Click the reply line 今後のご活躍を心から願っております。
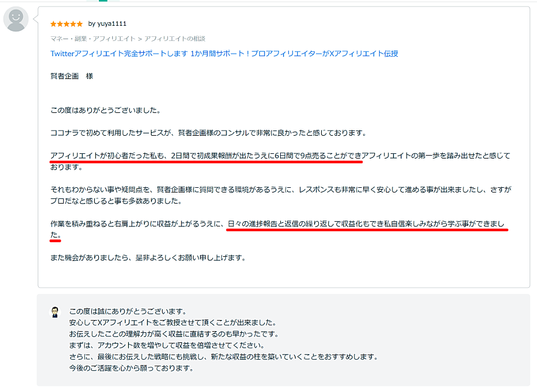Image resolution: width=537 pixels, height=392 pixels. [132, 368]
